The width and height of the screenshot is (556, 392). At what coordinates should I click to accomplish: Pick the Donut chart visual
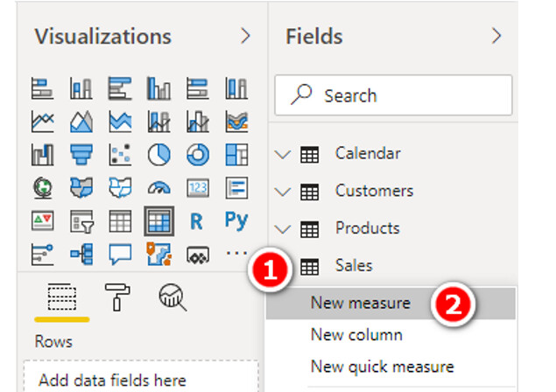(x=198, y=155)
